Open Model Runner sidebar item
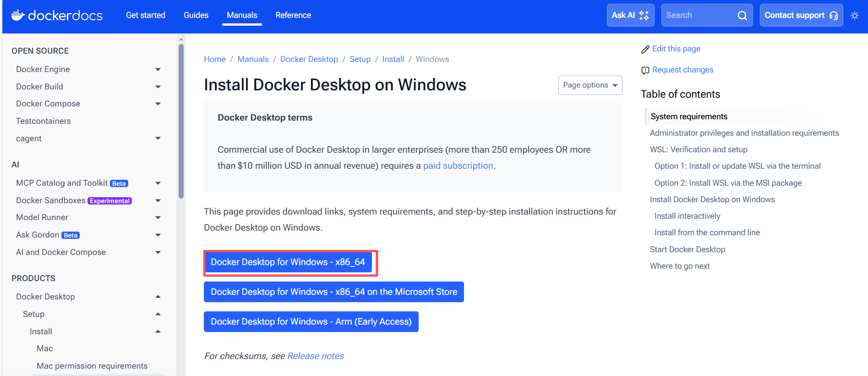Screen dimensions: 868x376 42,217
